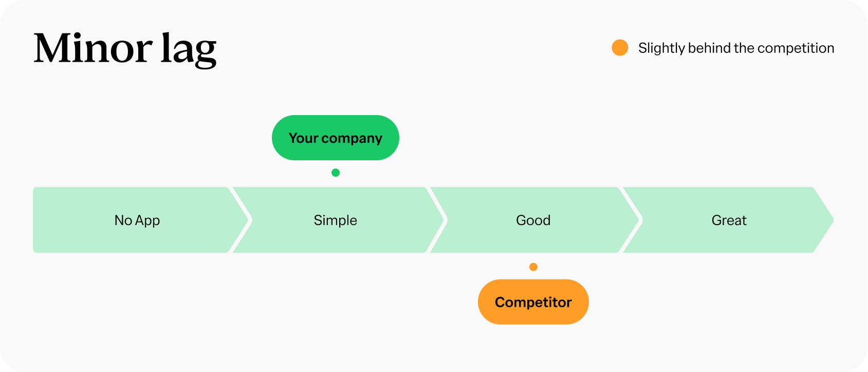Click the word "behind" in the legend
Image resolution: width=868 pixels, height=372 pixels.
(710, 48)
